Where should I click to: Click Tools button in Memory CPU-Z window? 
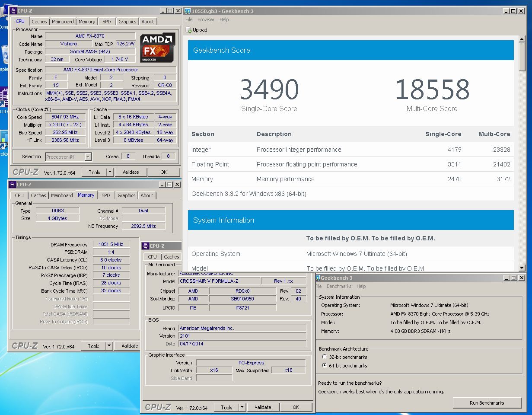pyautogui.click(x=93, y=346)
